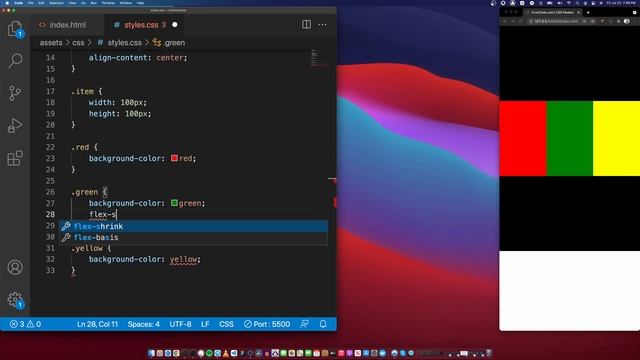Click the wrench icon beside flex-basis suggestion

click(x=66, y=237)
